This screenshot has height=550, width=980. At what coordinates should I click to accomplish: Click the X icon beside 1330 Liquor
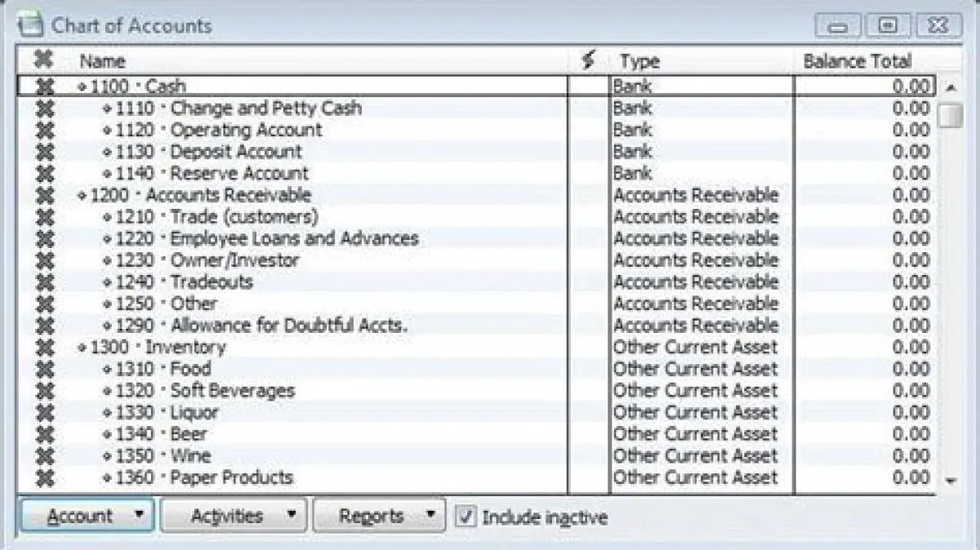(45, 413)
